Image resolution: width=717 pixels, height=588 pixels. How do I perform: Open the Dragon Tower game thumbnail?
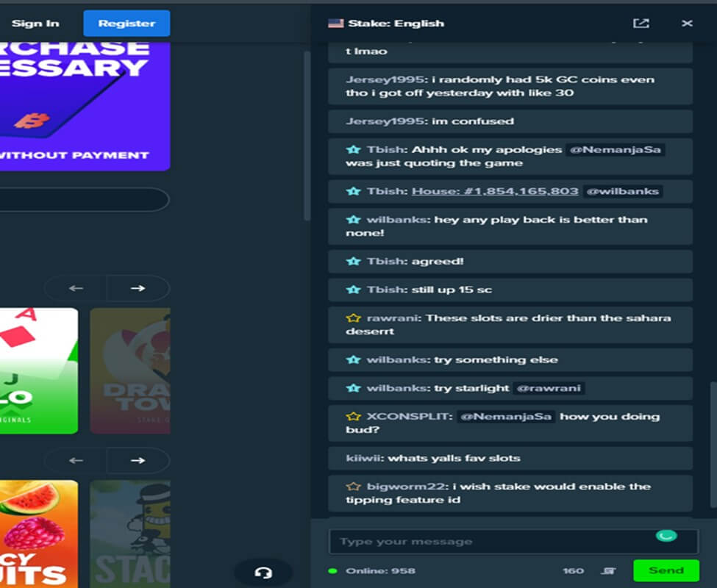pyautogui.click(x=130, y=370)
